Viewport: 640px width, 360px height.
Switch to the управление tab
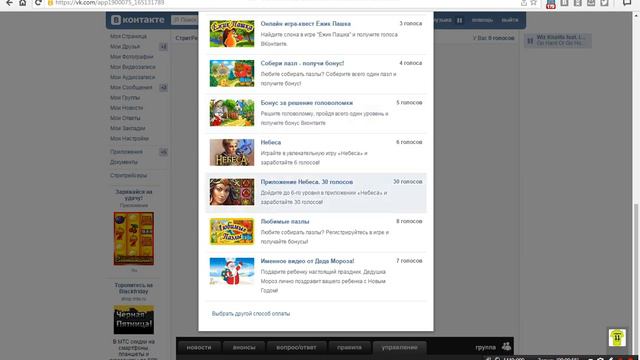coord(400,347)
